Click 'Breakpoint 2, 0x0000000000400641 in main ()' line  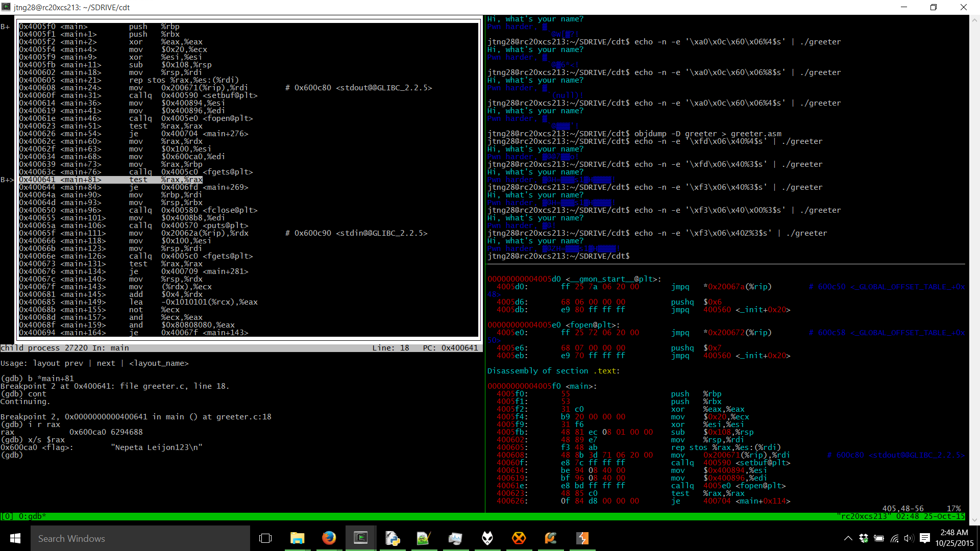[x=136, y=417]
